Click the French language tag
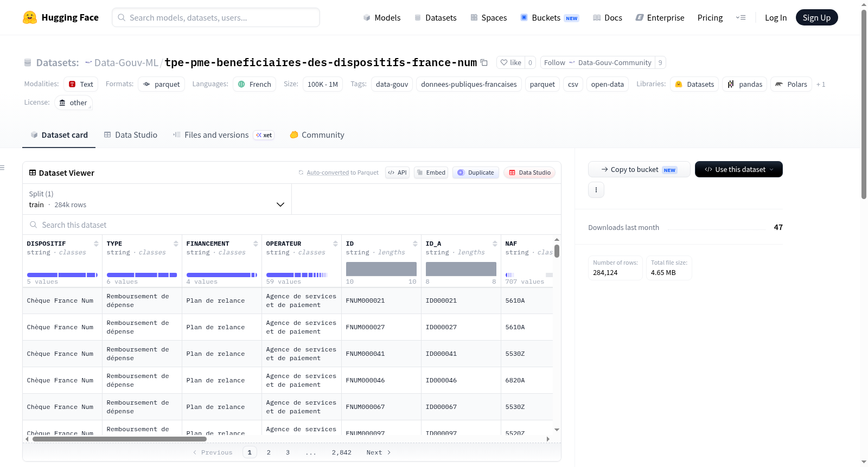The width and height of the screenshot is (868, 467). (x=254, y=84)
